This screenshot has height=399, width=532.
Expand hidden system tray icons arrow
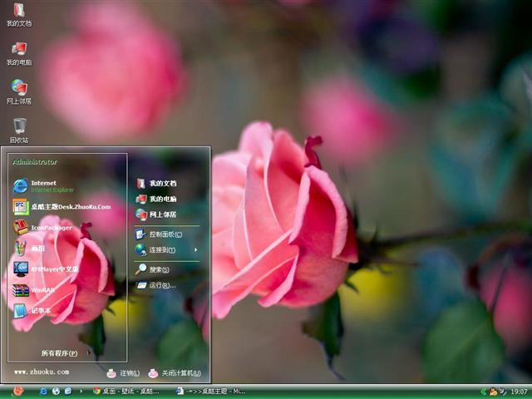point(483,392)
